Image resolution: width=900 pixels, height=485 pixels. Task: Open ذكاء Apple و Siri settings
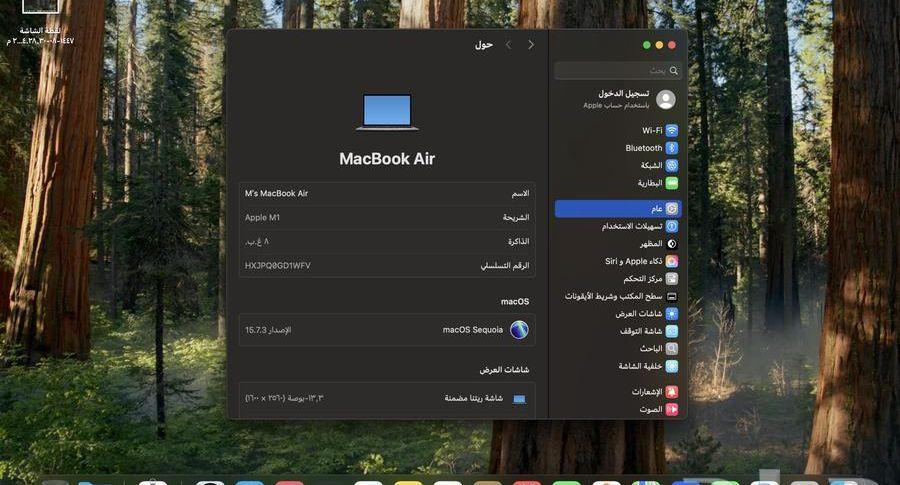(618, 261)
